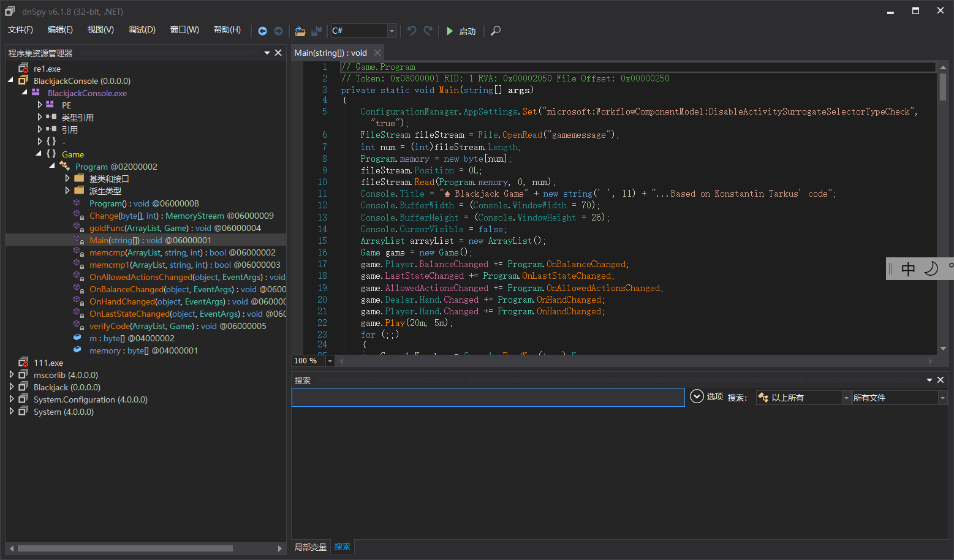Collapse the Game namespace node

click(x=39, y=154)
